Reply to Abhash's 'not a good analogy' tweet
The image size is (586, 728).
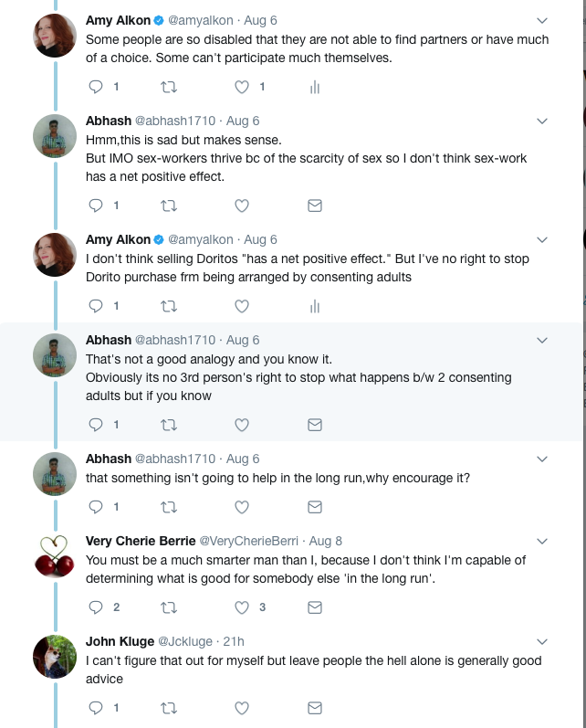[96, 425]
